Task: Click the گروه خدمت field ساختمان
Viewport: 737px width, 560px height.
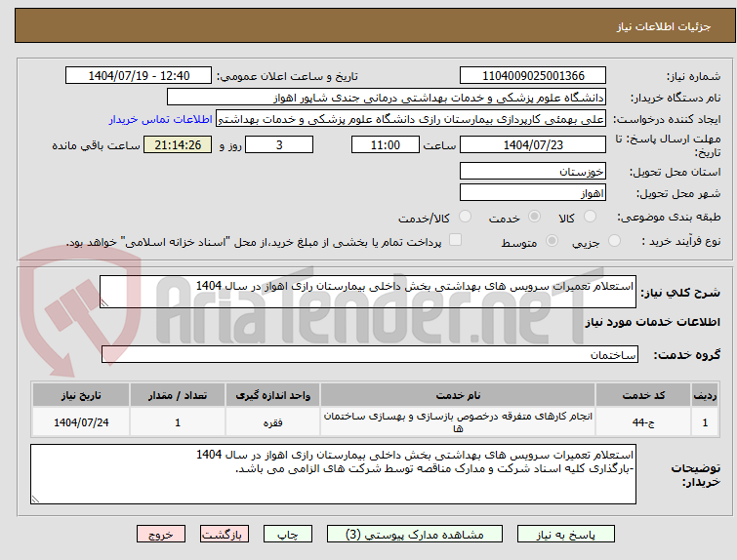Action: point(369,355)
